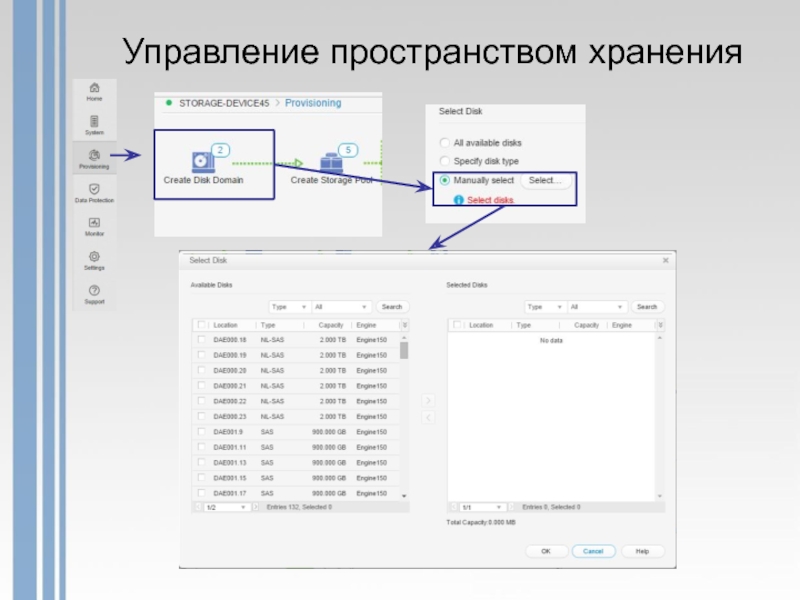
Task: Sort Available Disks by Type column
Action: click(x=268, y=325)
